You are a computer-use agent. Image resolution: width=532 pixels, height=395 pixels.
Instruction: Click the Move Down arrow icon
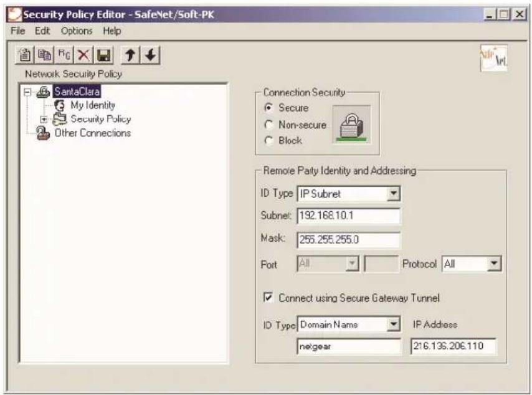click(150, 55)
